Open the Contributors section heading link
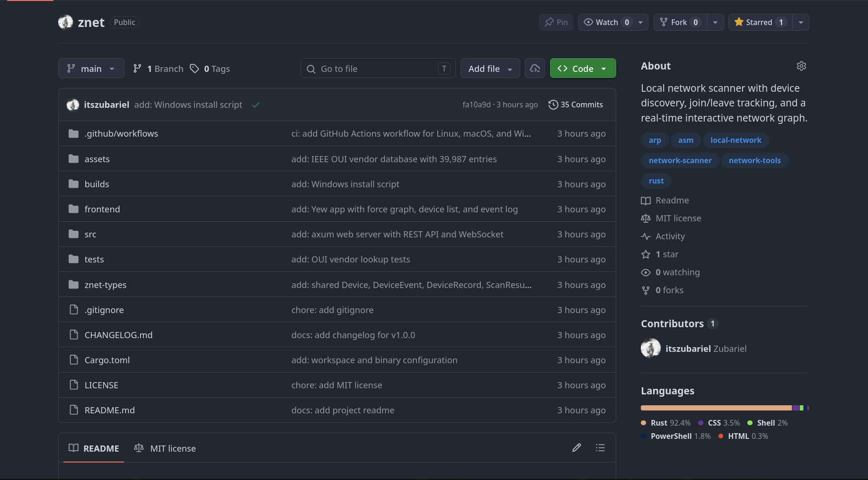Viewport: 868px width, 480px height. click(680, 324)
